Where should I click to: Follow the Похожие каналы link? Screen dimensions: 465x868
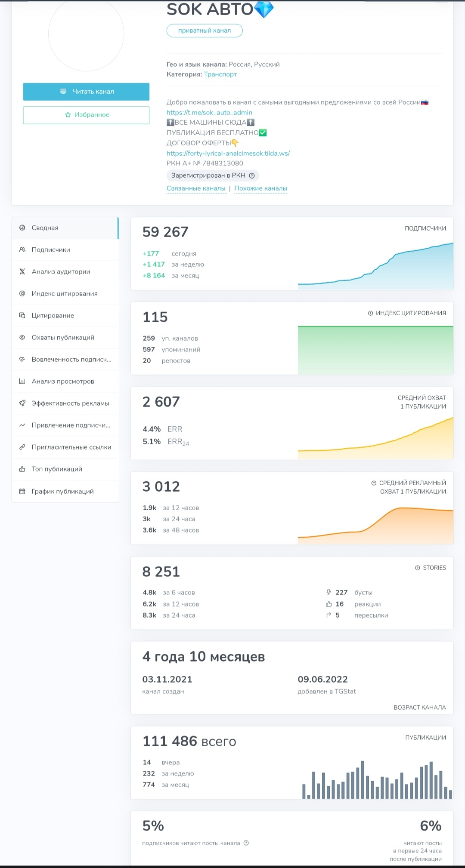(260, 188)
